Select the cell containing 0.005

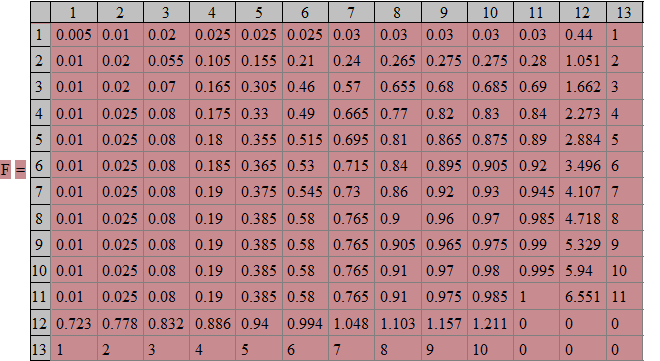74,35
